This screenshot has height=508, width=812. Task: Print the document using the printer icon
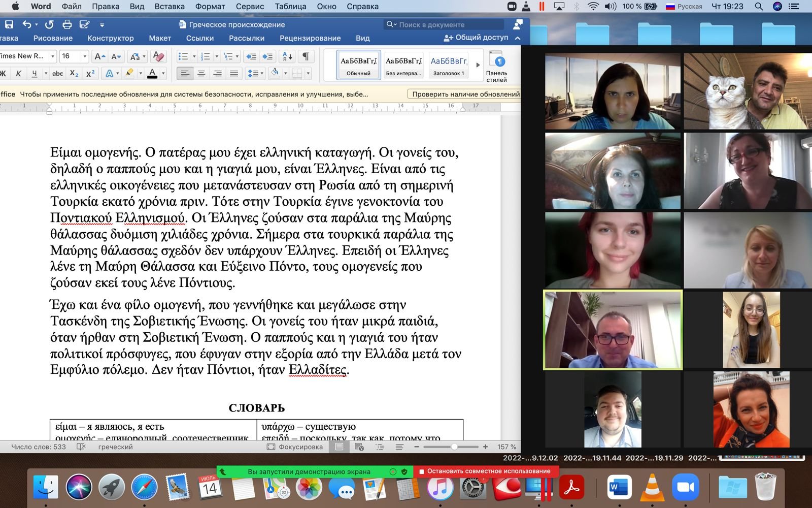pyautogui.click(x=67, y=24)
